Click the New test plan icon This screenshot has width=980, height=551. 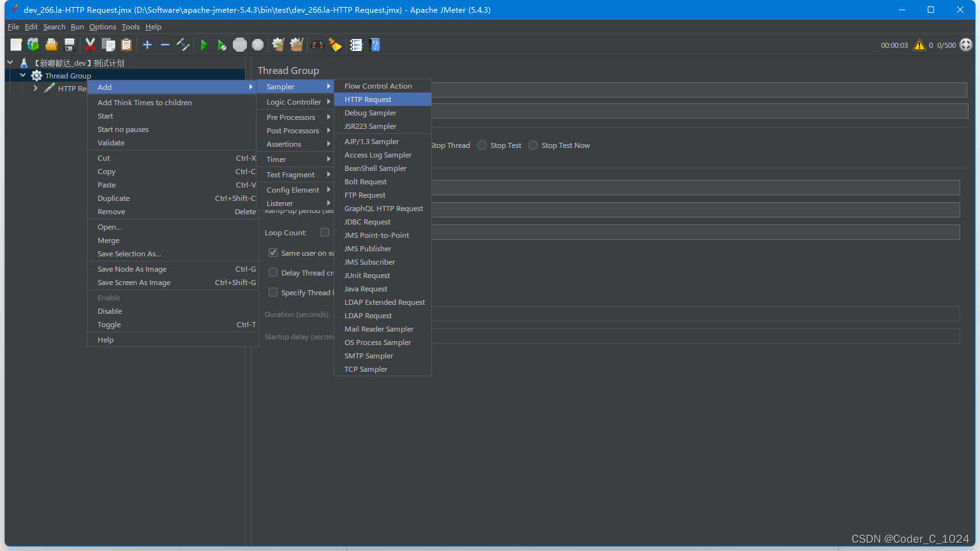(x=16, y=45)
